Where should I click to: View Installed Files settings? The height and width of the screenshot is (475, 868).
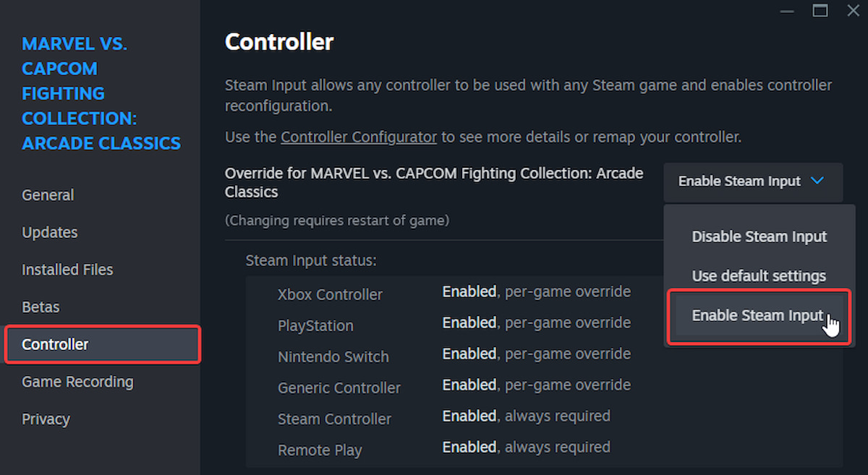pyautogui.click(x=67, y=269)
